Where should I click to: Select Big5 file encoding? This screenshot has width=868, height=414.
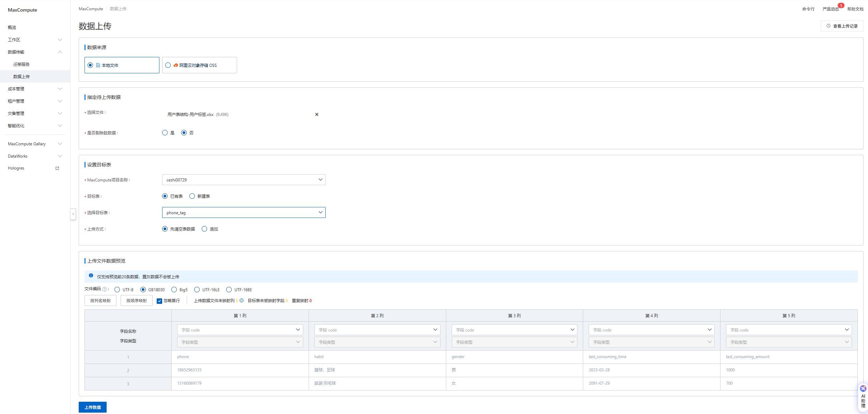pyautogui.click(x=174, y=290)
